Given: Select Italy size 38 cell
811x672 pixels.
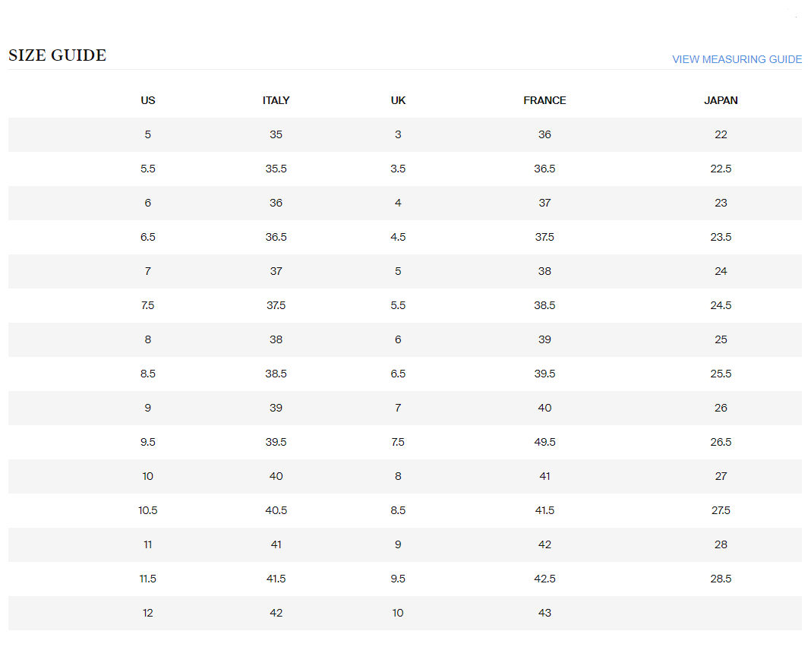Looking at the screenshot, I should tap(276, 339).
